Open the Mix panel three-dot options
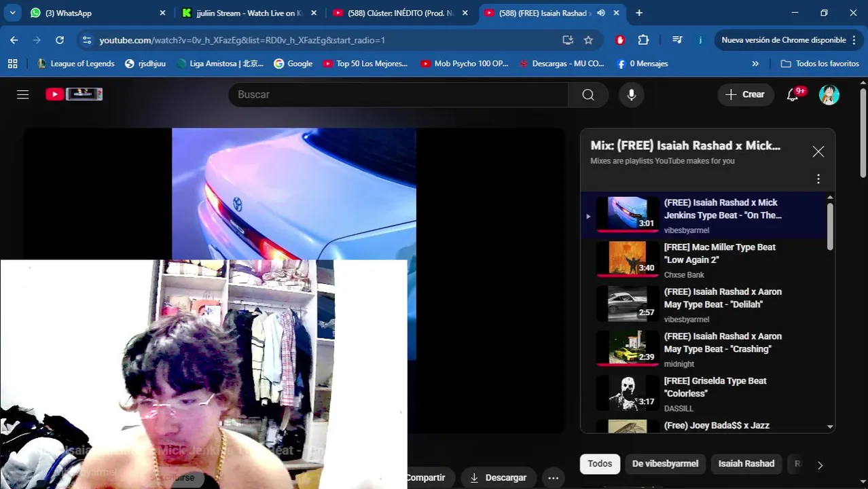The image size is (868, 489). tap(818, 179)
